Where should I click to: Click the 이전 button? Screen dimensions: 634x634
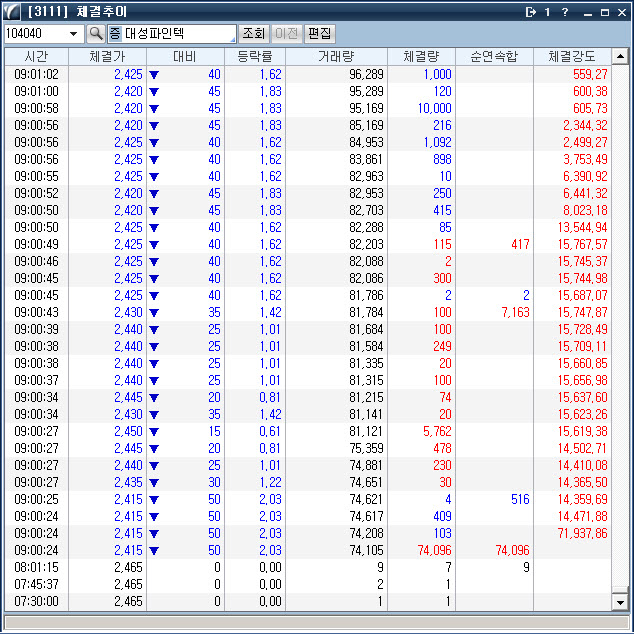pos(286,33)
